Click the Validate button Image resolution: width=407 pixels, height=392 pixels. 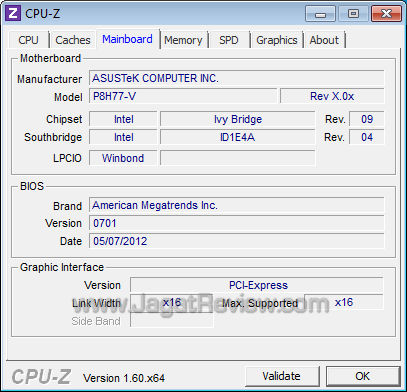(x=282, y=376)
